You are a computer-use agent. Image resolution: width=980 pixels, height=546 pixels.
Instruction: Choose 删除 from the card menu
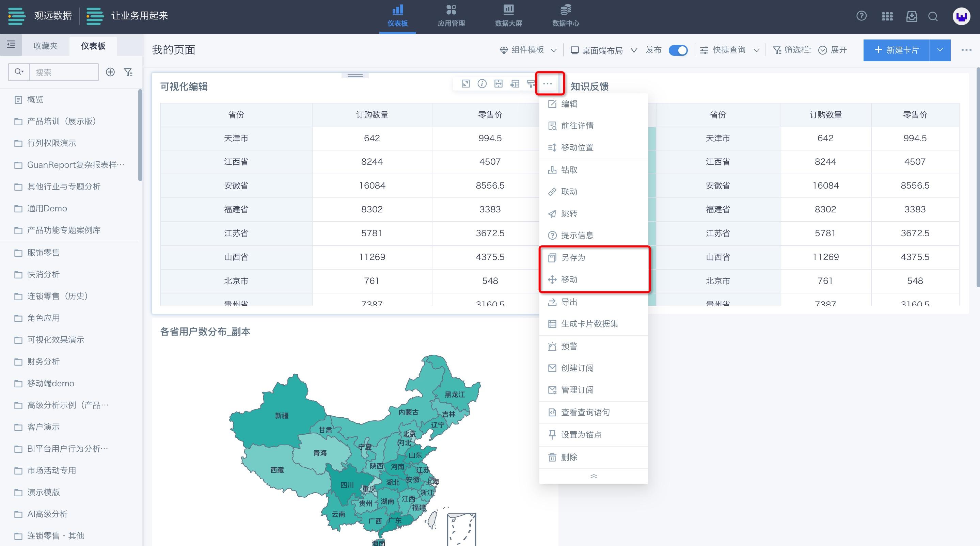[x=594, y=457]
